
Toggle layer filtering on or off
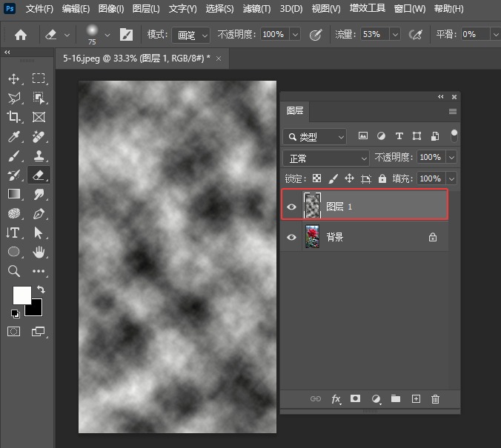click(454, 136)
